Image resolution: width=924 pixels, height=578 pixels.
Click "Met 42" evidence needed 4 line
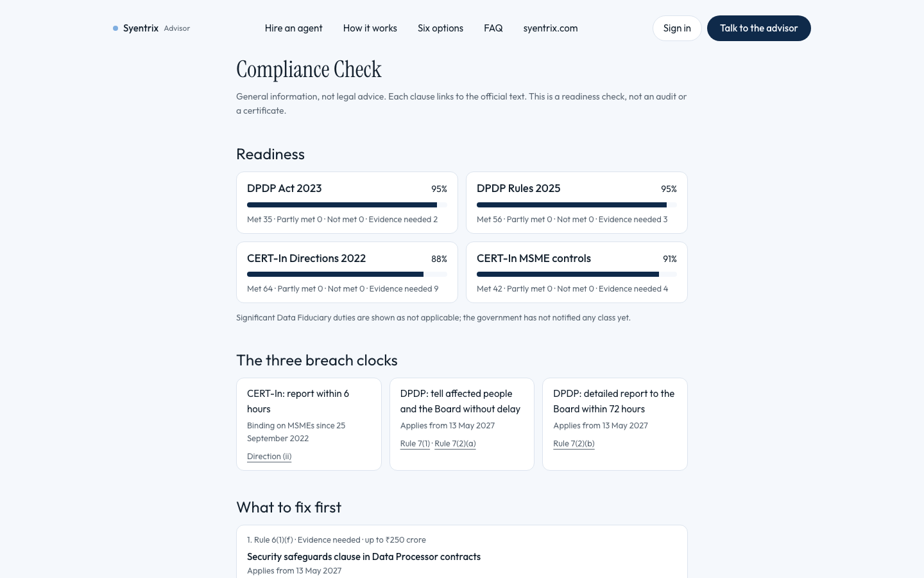click(572, 289)
